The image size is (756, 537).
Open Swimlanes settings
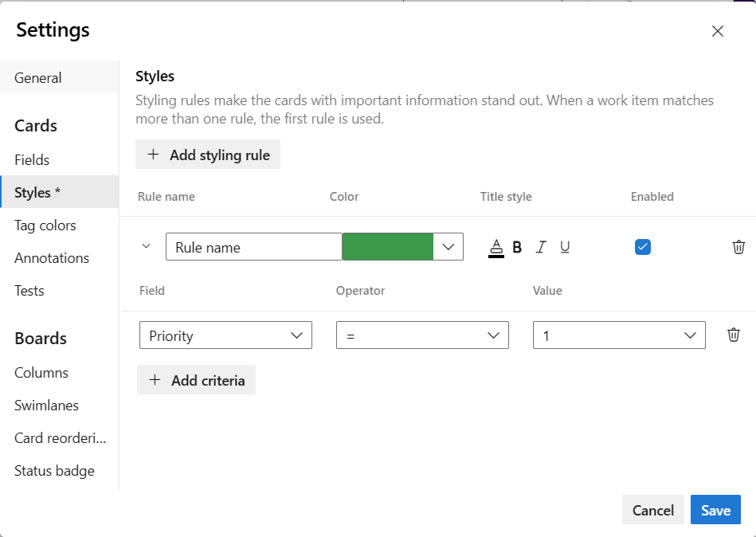point(59,406)
